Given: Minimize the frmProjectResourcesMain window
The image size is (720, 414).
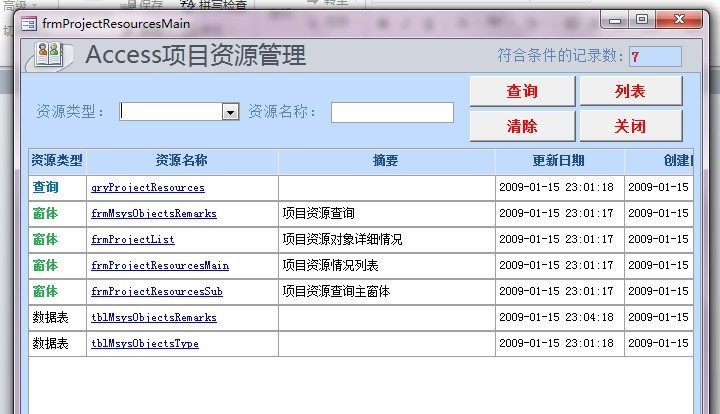Looking at the screenshot, I should click(615, 20).
